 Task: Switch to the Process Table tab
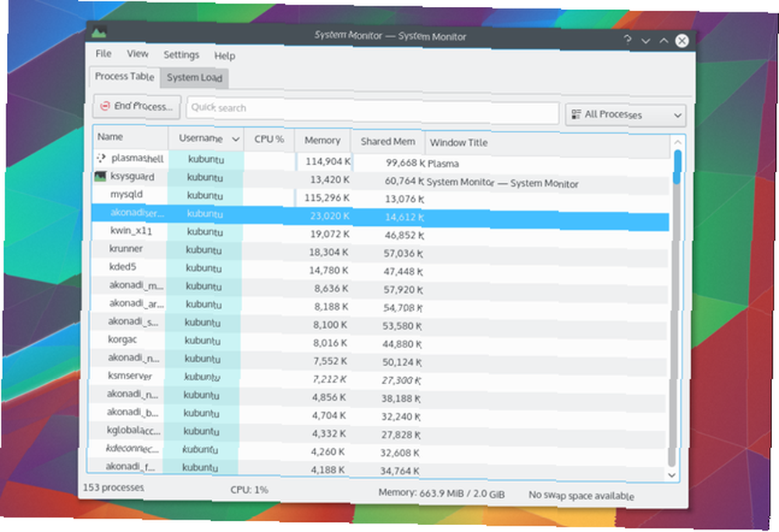point(125,76)
